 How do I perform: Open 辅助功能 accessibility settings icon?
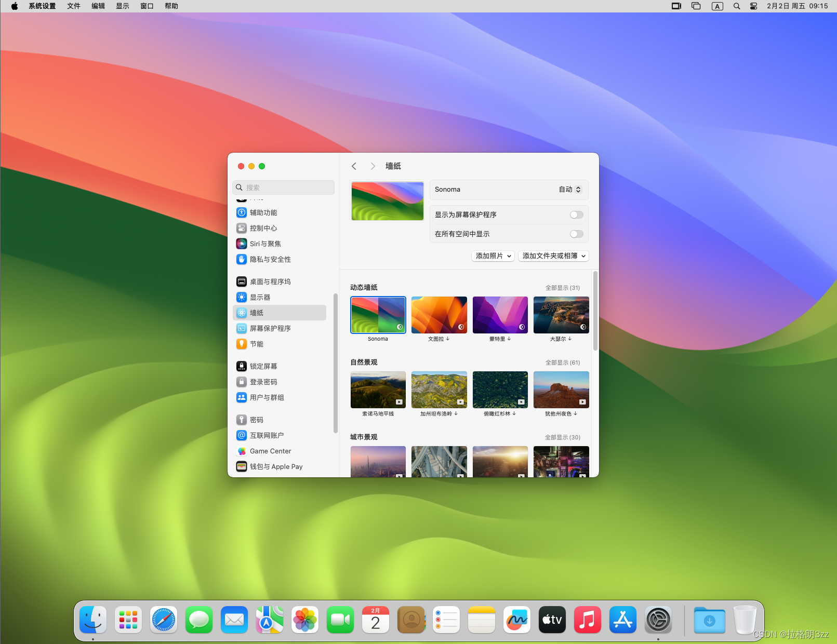tap(242, 212)
